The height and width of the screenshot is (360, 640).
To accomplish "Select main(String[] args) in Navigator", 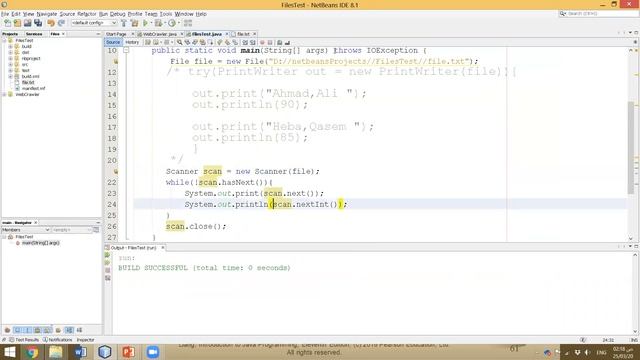I will (x=40, y=243).
